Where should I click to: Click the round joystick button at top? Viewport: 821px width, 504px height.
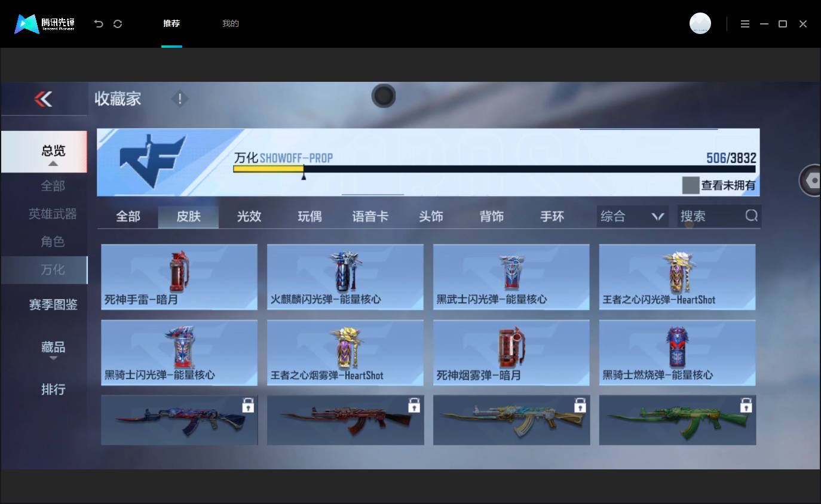point(384,96)
